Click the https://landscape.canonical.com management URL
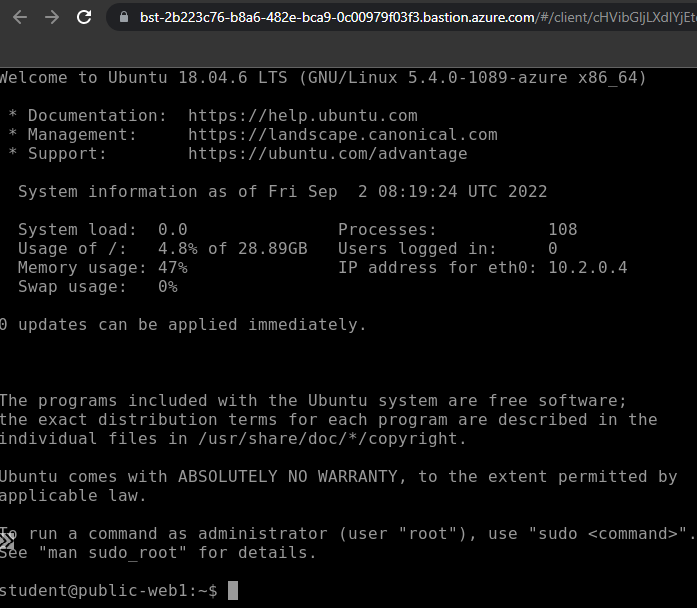Image resolution: width=697 pixels, height=608 pixels. coord(342,134)
